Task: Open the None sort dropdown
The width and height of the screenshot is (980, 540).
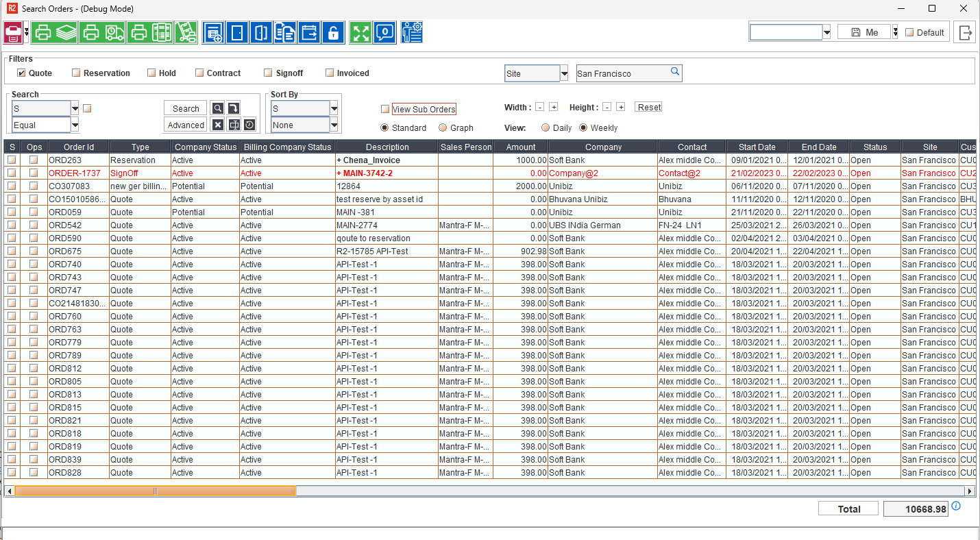Action: (x=333, y=125)
